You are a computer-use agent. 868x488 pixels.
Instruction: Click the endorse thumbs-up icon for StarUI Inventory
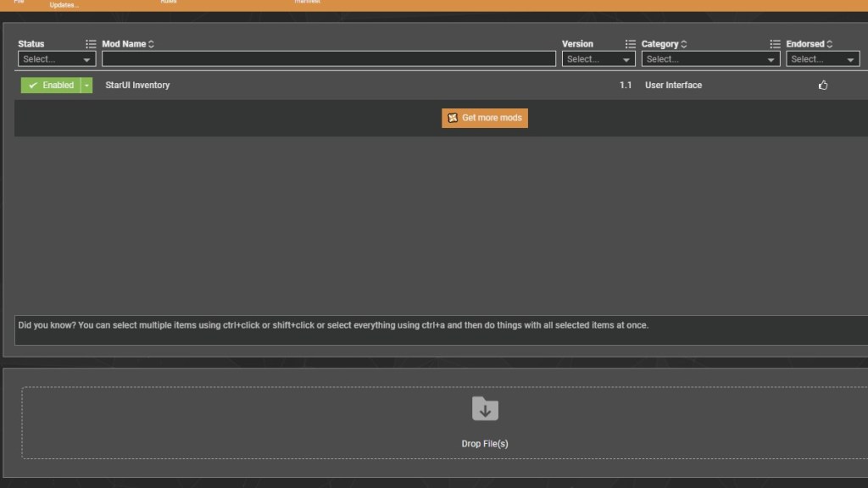[x=822, y=85]
